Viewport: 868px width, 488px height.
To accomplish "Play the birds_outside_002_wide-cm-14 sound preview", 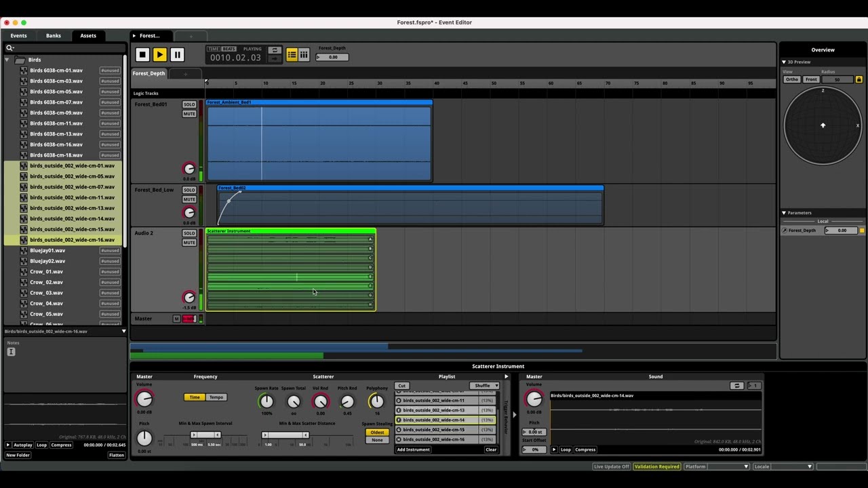I will tap(554, 449).
